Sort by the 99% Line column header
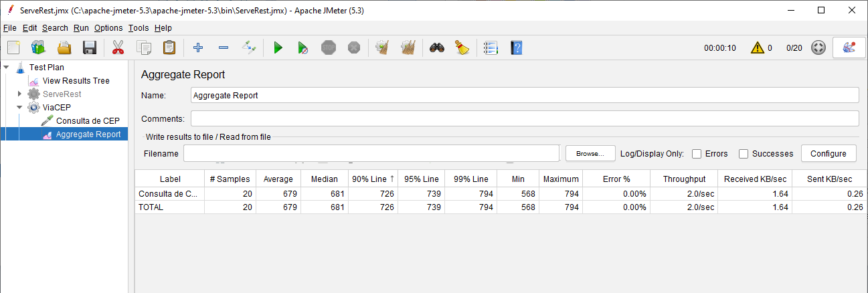This screenshot has height=293, width=868. tap(472, 179)
